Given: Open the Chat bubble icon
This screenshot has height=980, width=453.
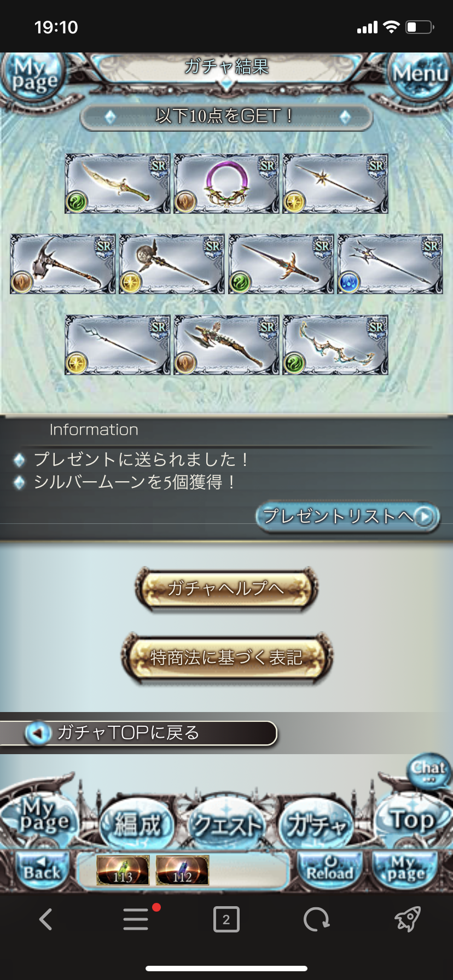Looking at the screenshot, I should (429, 770).
